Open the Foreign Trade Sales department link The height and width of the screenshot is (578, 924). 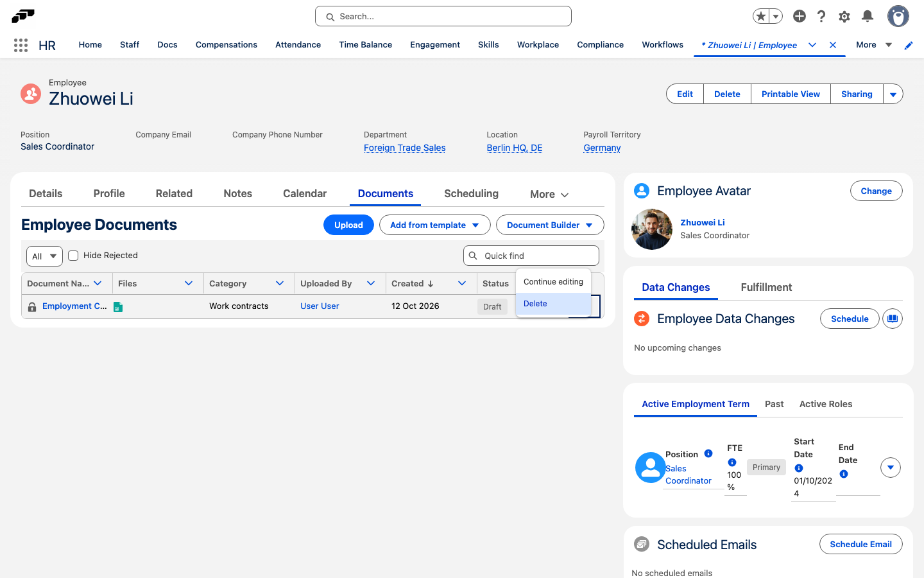click(x=404, y=148)
